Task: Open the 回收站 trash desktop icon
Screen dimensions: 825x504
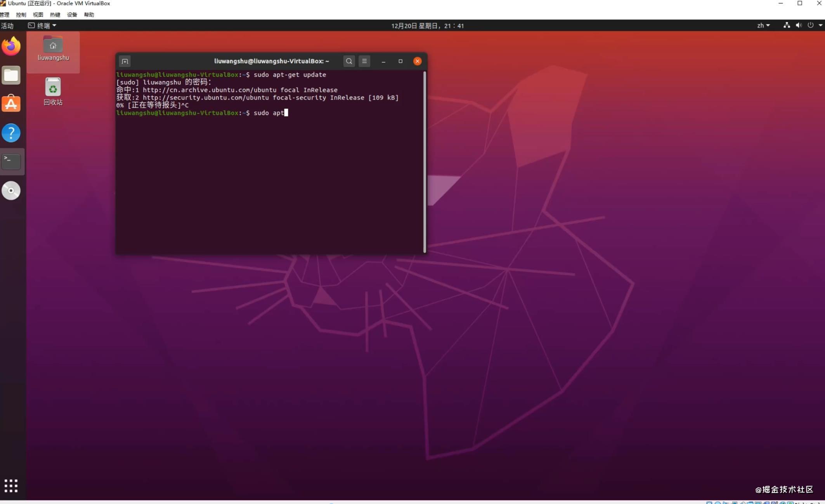Action: point(53,92)
